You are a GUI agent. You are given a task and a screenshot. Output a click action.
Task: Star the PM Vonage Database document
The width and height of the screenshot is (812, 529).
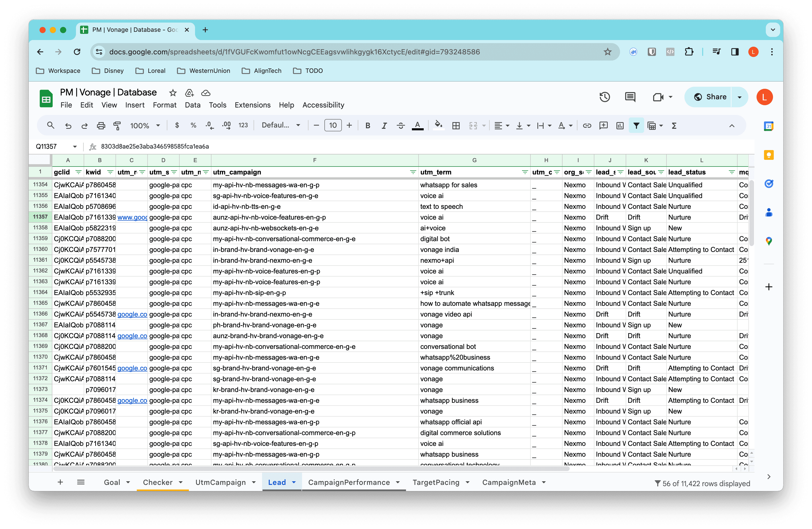point(173,93)
